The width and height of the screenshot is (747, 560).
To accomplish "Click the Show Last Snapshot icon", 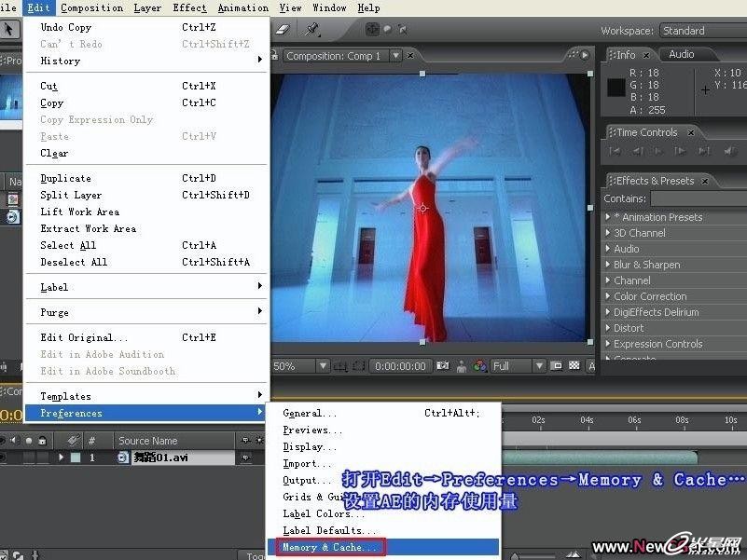I will point(460,366).
